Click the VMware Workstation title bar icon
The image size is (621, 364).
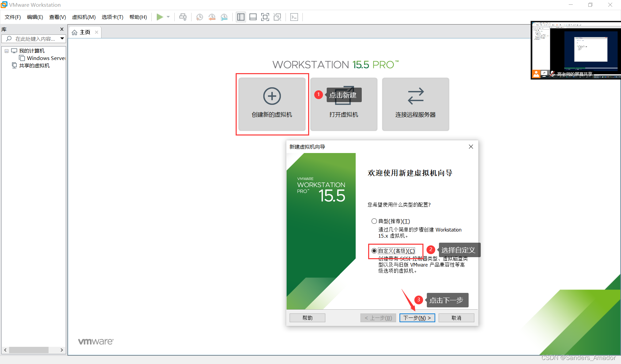tap(4, 5)
